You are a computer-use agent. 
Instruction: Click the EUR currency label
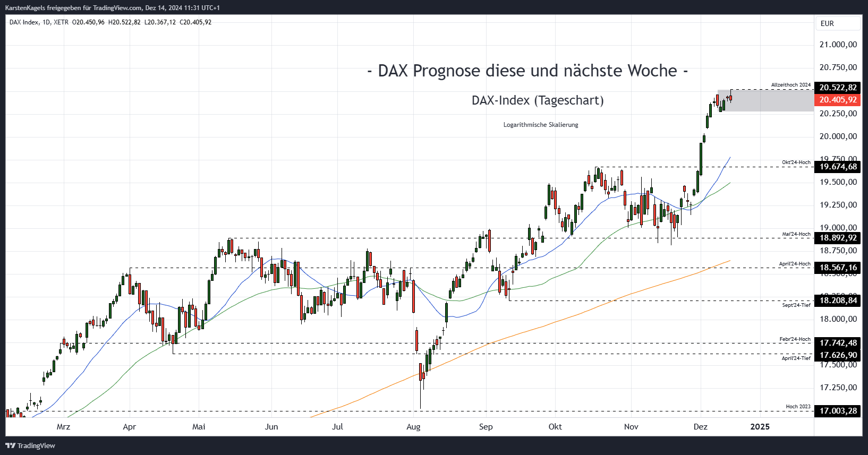(827, 23)
